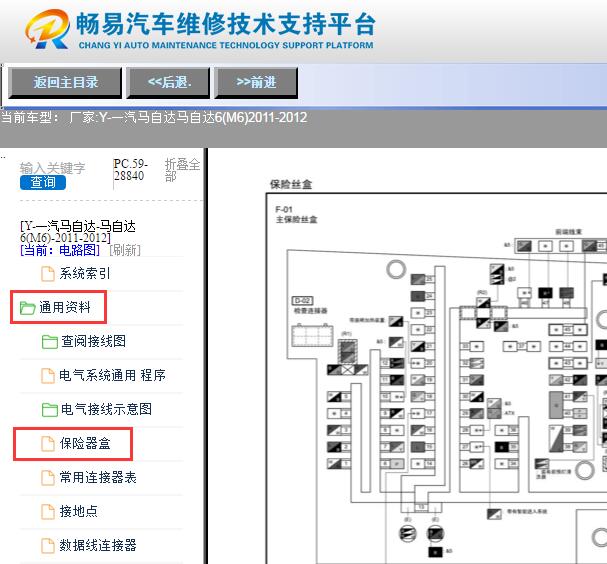Click the F-01 主保险丝盒 label in the diagram
The image size is (607, 564).
point(296,214)
